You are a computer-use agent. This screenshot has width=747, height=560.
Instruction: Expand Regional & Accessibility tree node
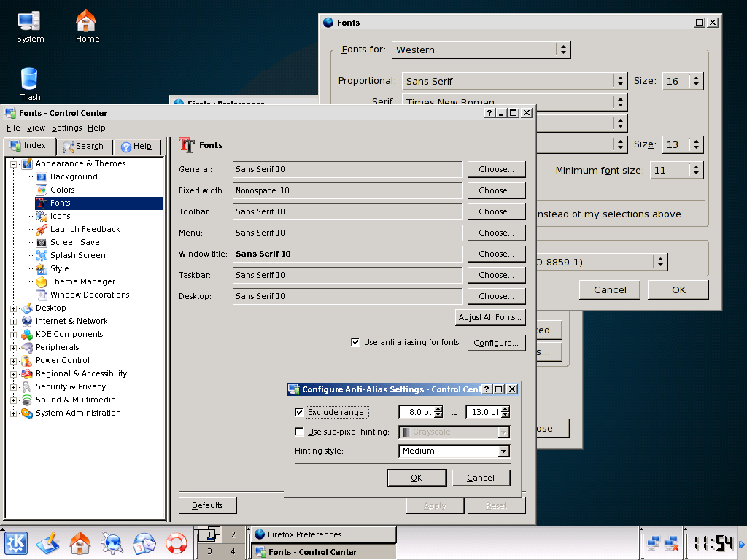click(14, 374)
